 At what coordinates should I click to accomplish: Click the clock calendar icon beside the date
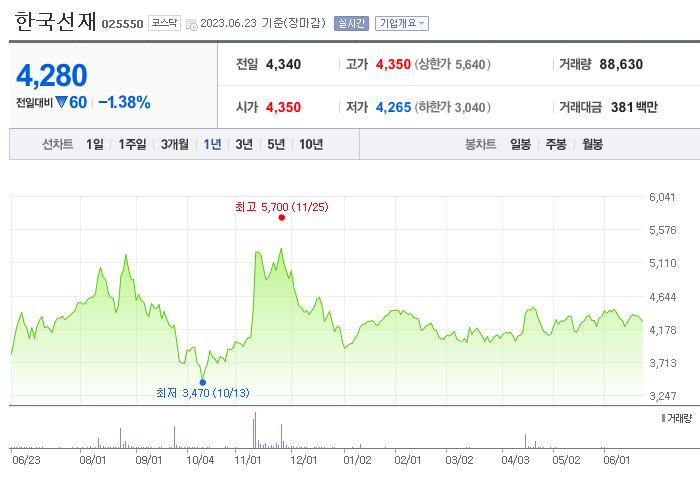click(x=192, y=24)
